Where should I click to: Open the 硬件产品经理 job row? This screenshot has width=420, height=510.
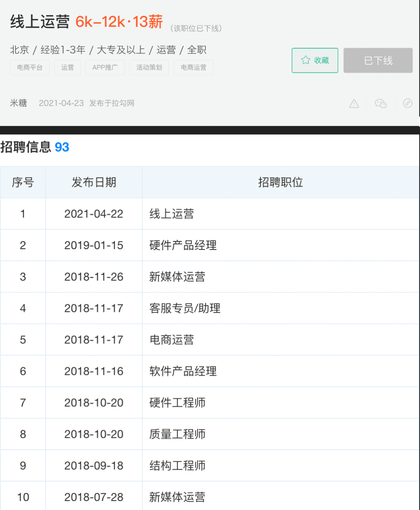pos(210,245)
